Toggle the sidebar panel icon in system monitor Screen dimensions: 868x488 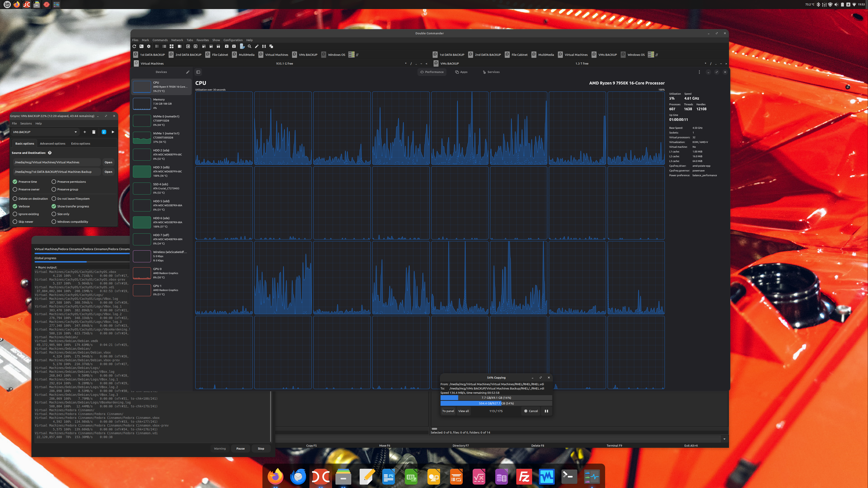click(x=198, y=72)
